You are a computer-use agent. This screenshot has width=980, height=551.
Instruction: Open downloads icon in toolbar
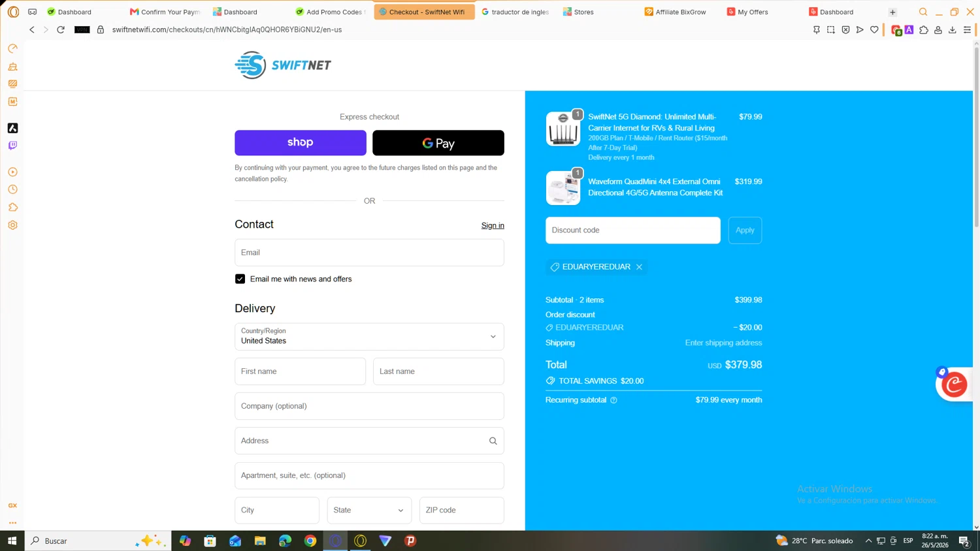tap(953, 29)
